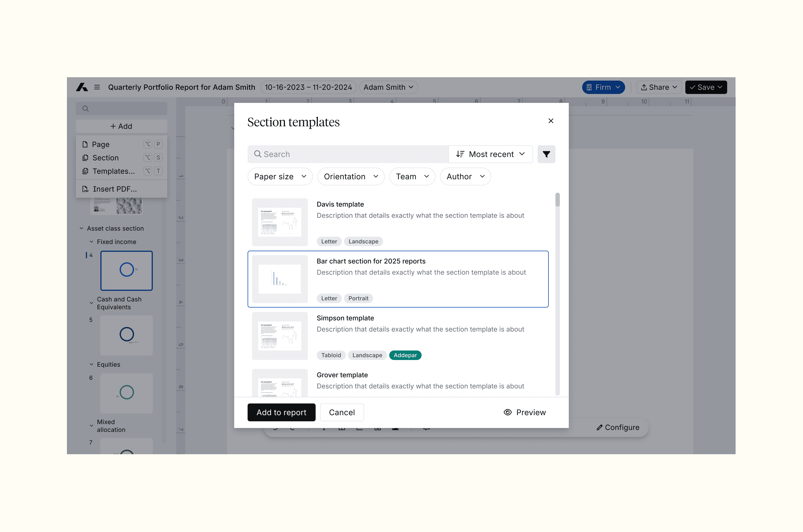Focus the template Search field
Image resolution: width=803 pixels, height=532 pixels.
tap(348, 154)
